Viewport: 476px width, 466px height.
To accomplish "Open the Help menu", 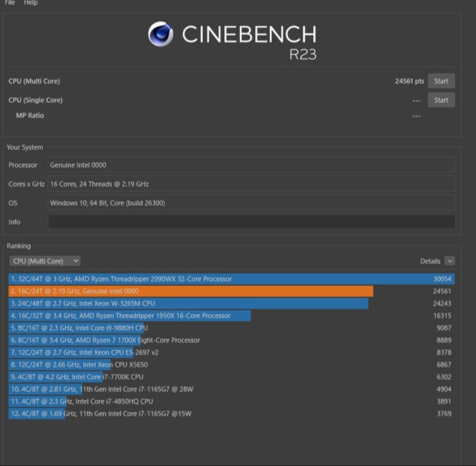I will [30, 2].
